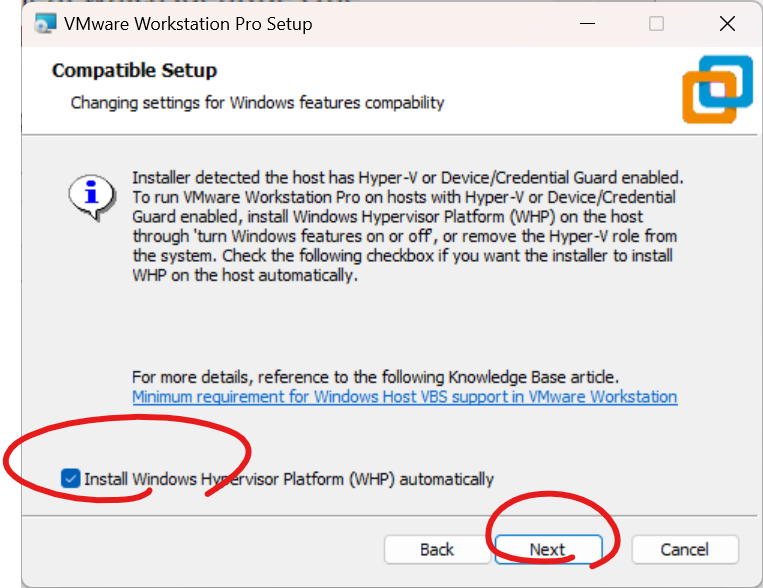The height and width of the screenshot is (588, 763).
Task: Toggle Install Windows Hypervisor Platform automatically checkbox
Action: [71, 478]
